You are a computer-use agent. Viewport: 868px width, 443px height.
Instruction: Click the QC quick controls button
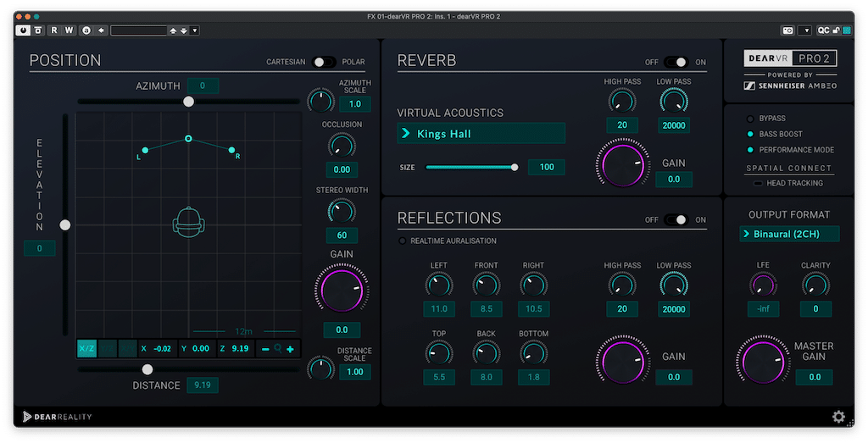823,30
